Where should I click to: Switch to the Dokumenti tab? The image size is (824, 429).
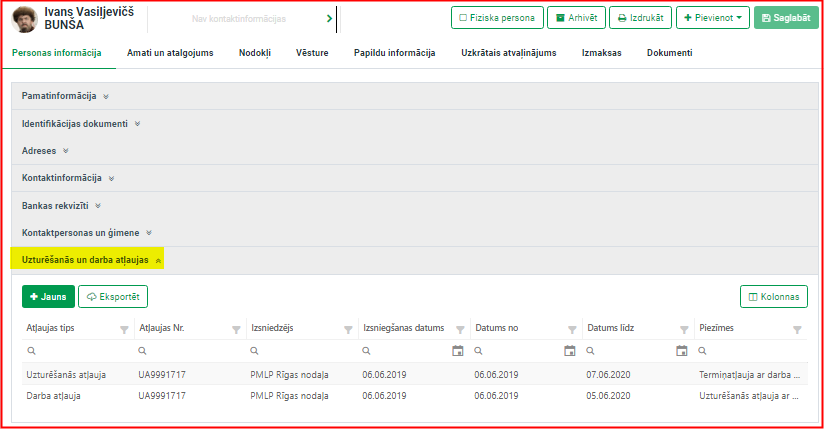pos(670,53)
